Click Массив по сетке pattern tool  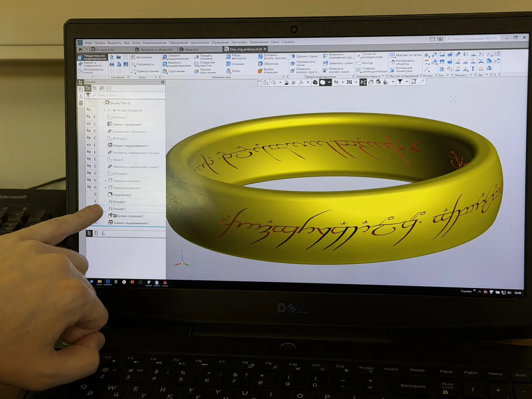click(405, 55)
